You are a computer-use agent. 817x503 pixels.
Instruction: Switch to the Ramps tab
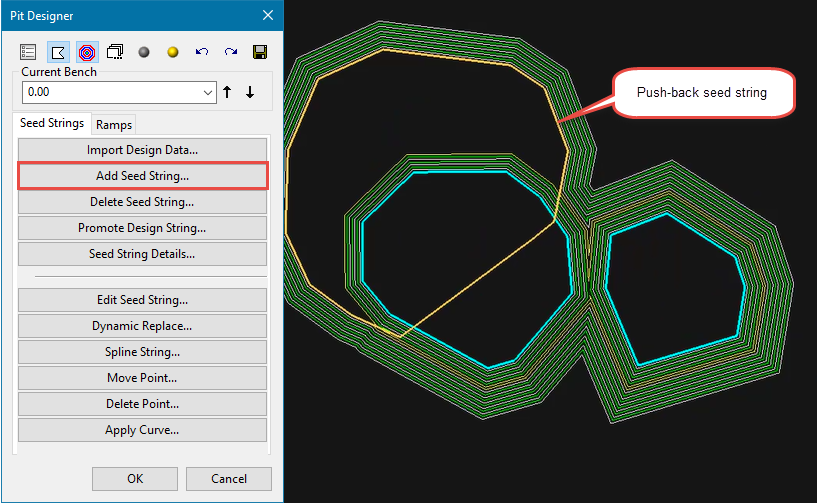(114, 125)
